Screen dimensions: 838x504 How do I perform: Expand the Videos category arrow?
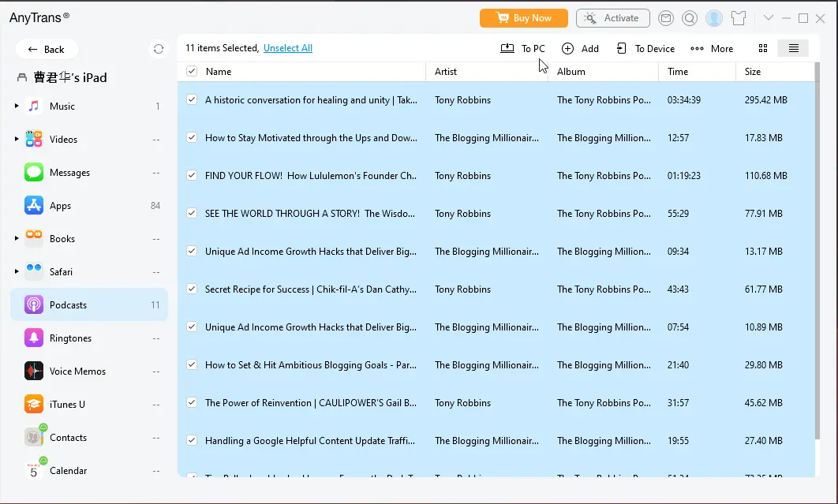(x=17, y=140)
